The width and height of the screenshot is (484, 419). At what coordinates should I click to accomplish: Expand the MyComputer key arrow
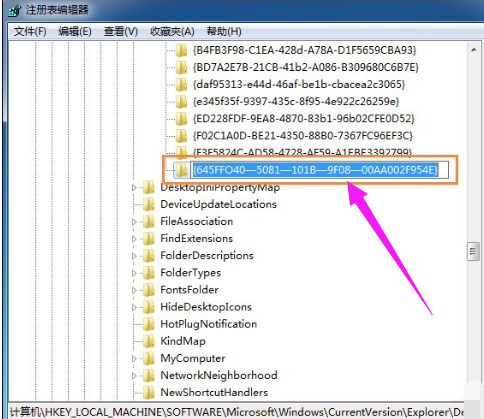pyautogui.click(x=134, y=359)
